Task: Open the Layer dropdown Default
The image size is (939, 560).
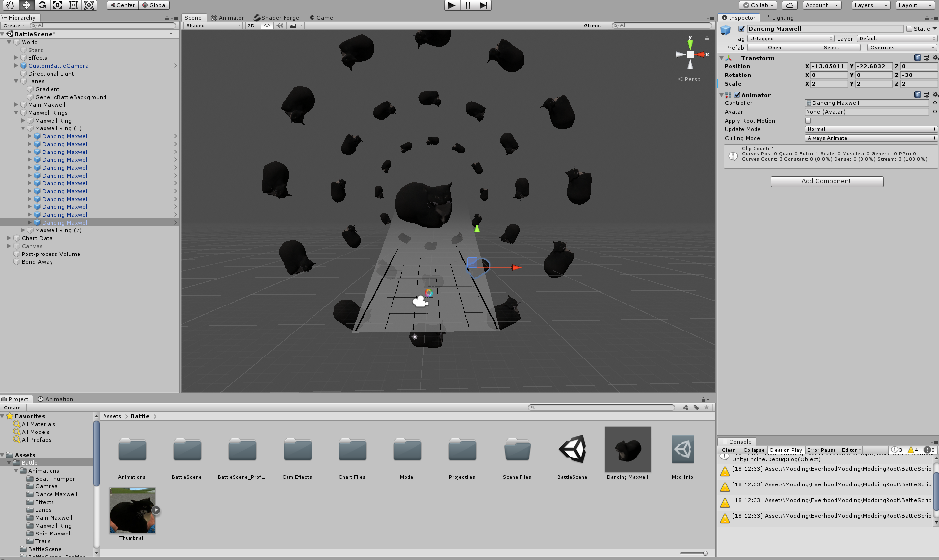Action: [x=897, y=38]
